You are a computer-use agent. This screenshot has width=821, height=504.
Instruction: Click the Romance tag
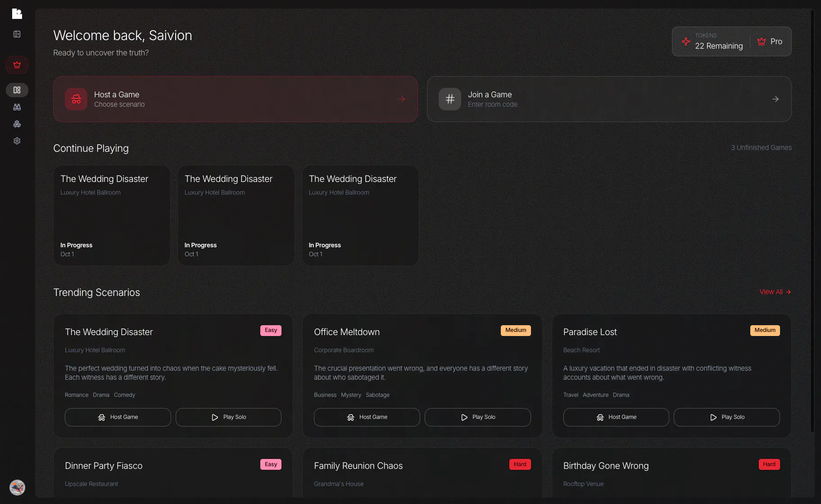coord(77,395)
